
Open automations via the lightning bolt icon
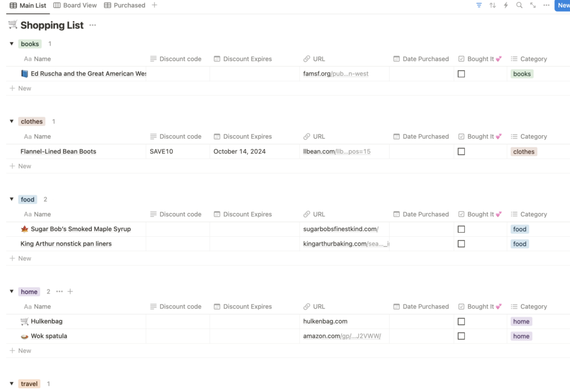click(506, 6)
